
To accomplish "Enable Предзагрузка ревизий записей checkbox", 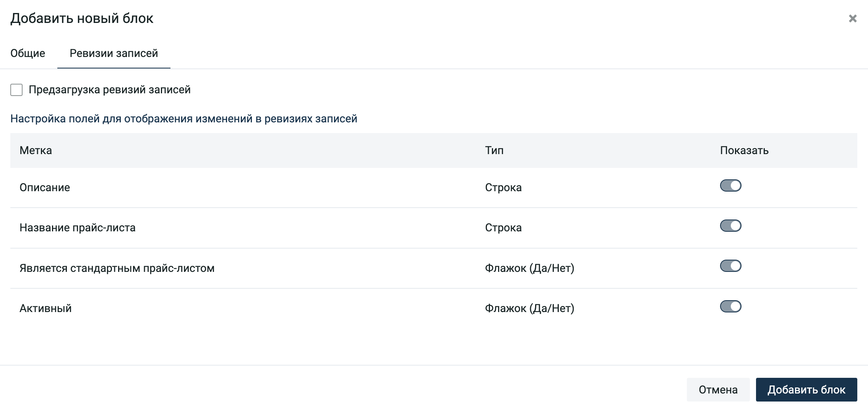I will pos(16,90).
